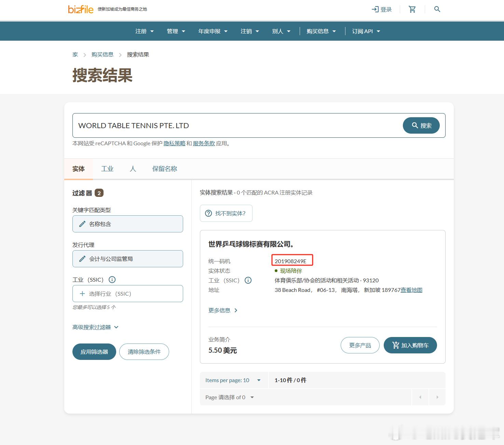Screen dimensions: 504x445
Task: Go to 购买信息 breadcrumb link
Action: [x=103, y=55]
